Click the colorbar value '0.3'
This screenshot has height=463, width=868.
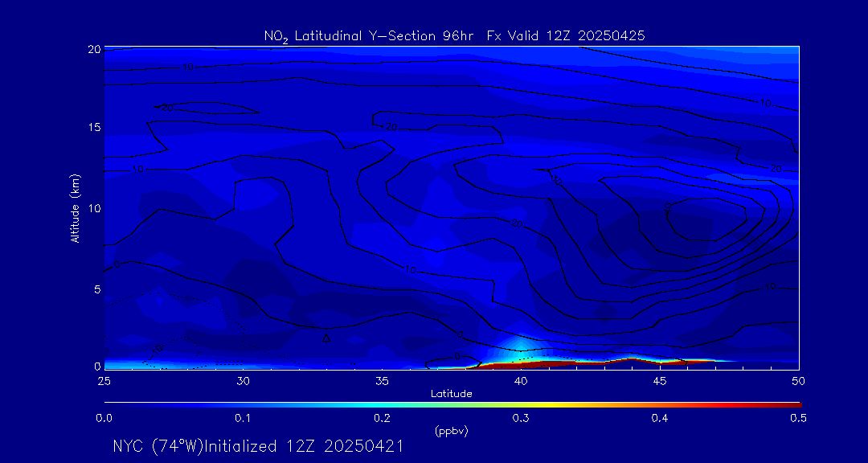(x=521, y=419)
